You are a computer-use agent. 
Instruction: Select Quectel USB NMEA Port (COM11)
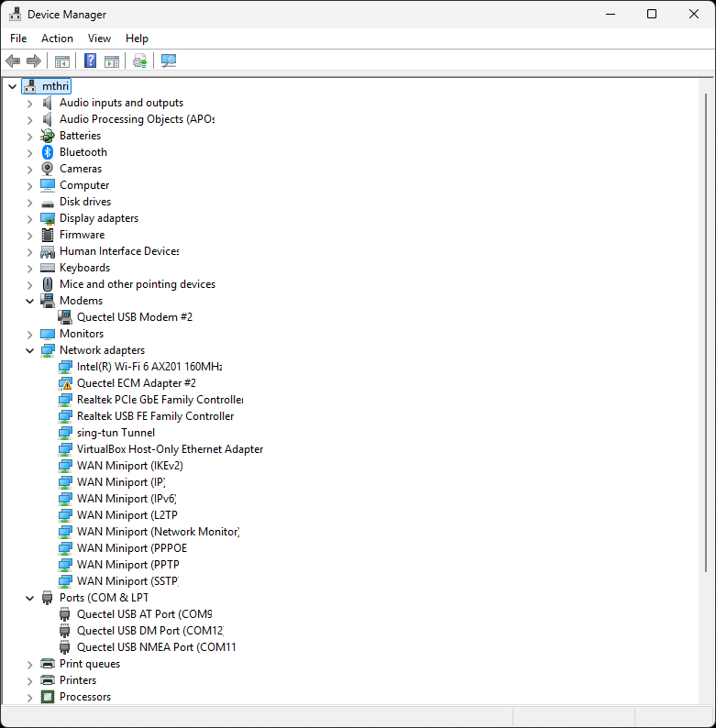[x=157, y=647]
